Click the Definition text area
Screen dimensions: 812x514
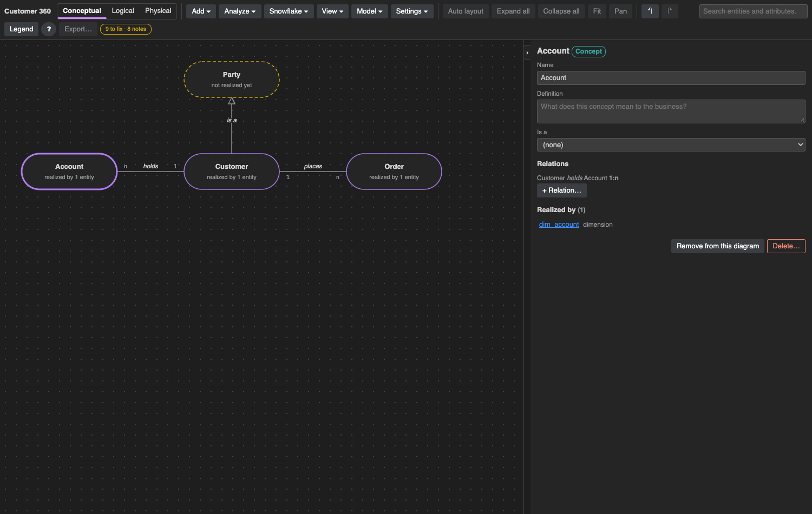click(x=671, y=111)
